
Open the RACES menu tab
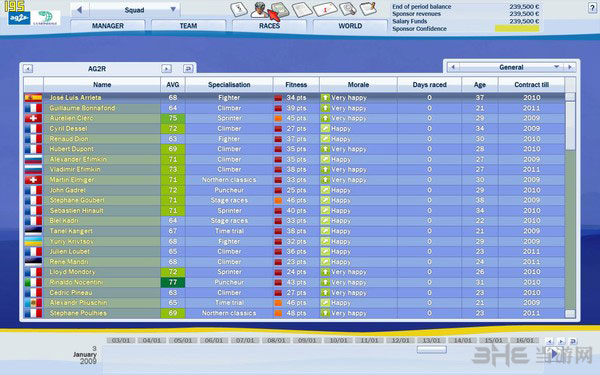269,26
